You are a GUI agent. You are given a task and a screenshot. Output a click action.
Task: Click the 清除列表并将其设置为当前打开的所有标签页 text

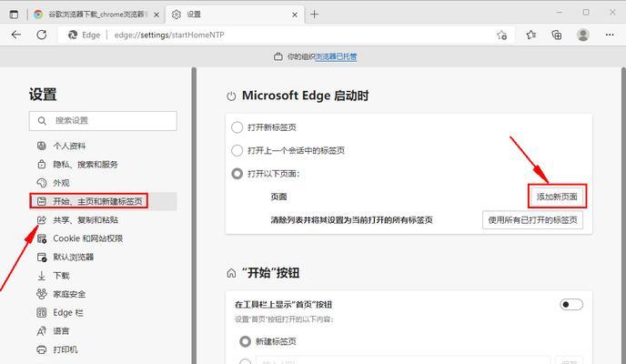[352, 220]
